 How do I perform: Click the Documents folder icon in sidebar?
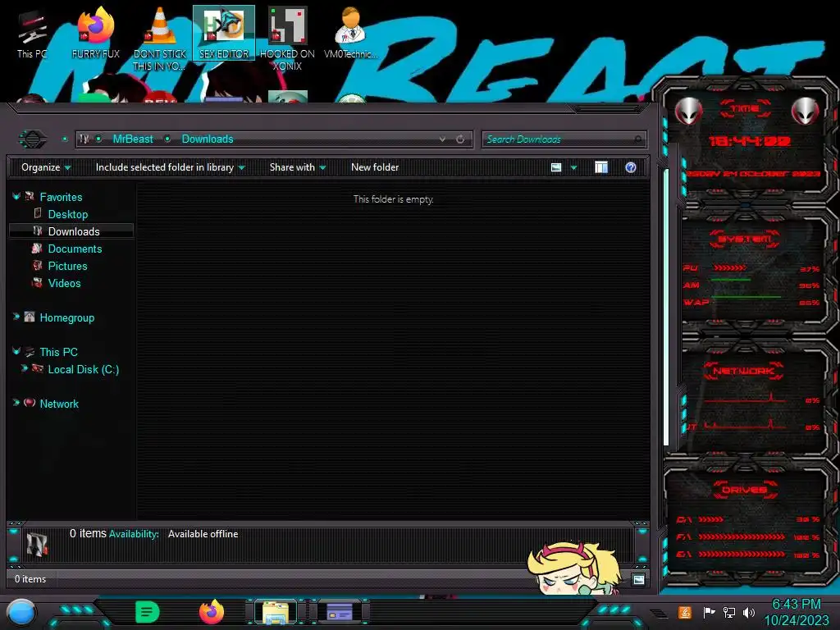[x=37, y=248]
